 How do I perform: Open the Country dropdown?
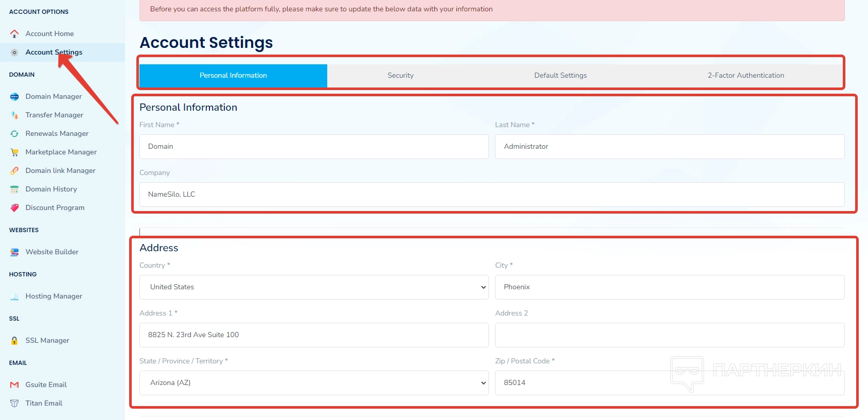(x=314, y=287)
